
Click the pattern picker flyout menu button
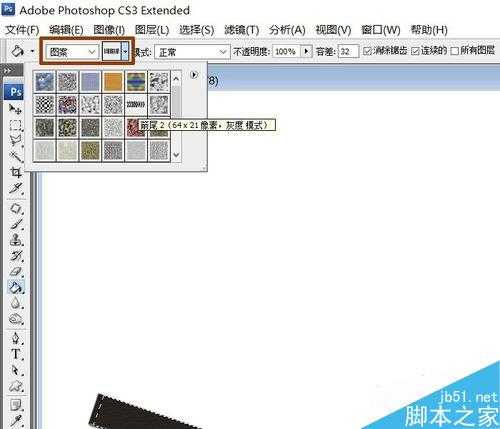click(x=194, y=75)
